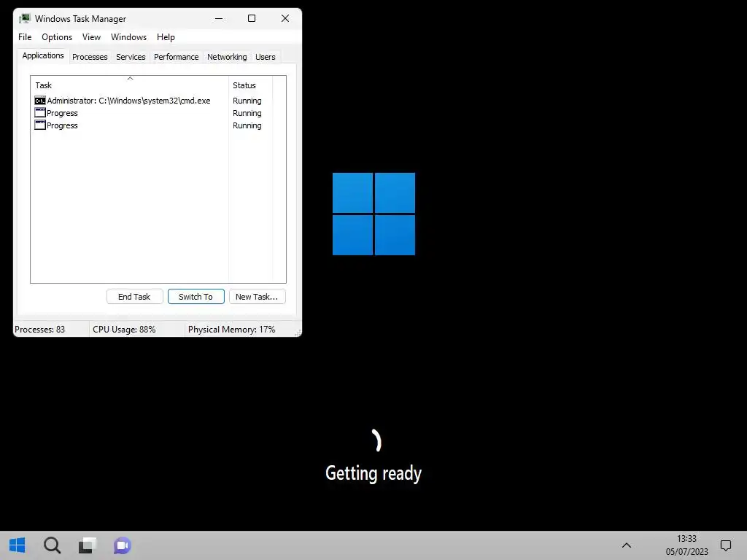Click the End Task button
Screen dimensions: 747x560
134,297
